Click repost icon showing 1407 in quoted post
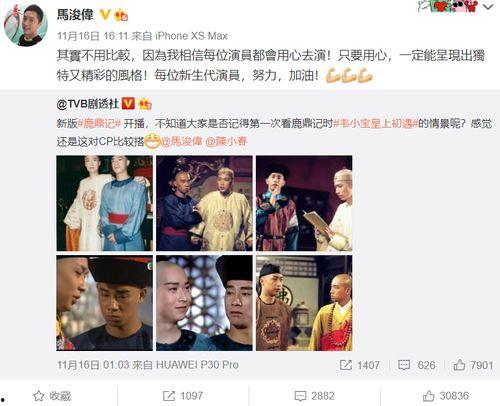 click(346, 365)
